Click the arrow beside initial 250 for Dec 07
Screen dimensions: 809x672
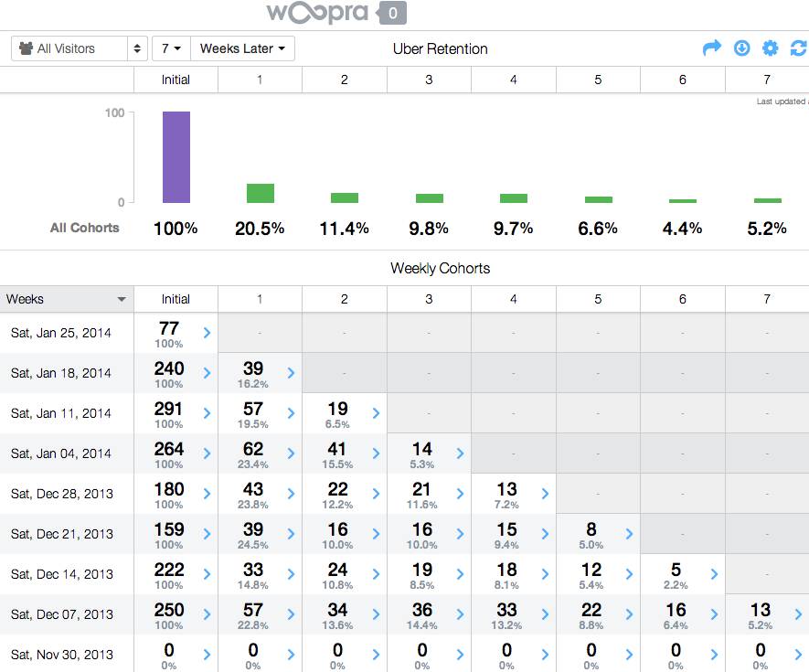pos(207,614)
